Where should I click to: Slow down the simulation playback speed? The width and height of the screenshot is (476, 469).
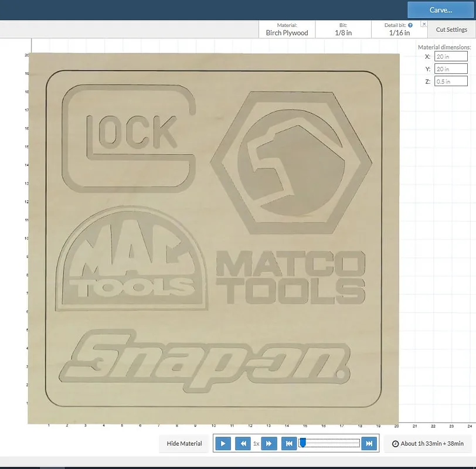243,444
